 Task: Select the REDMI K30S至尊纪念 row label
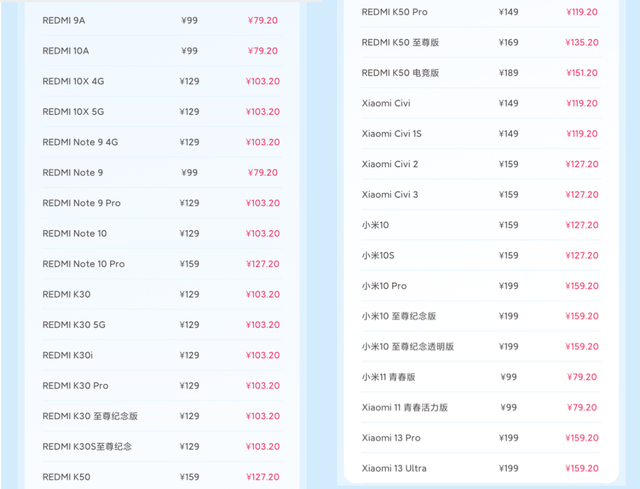87,446
